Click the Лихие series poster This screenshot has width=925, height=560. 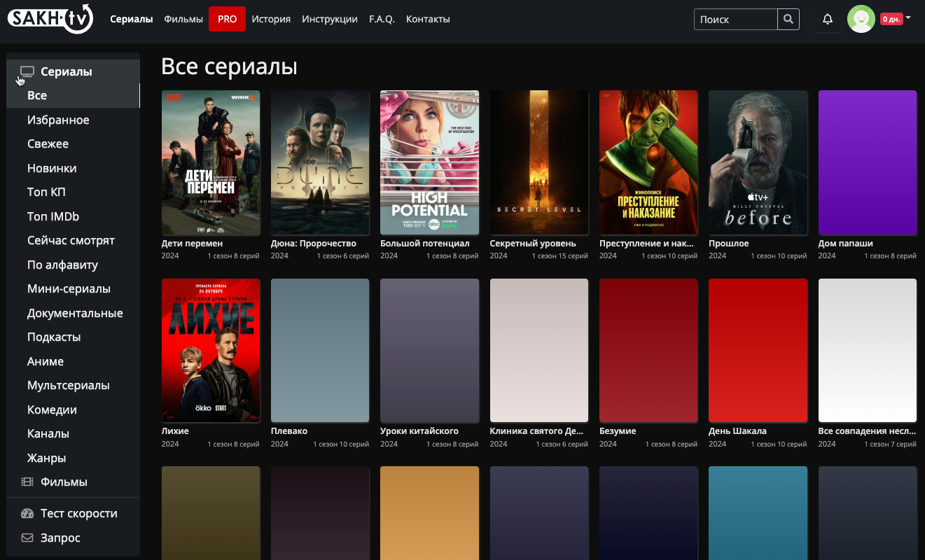point(211,350)
